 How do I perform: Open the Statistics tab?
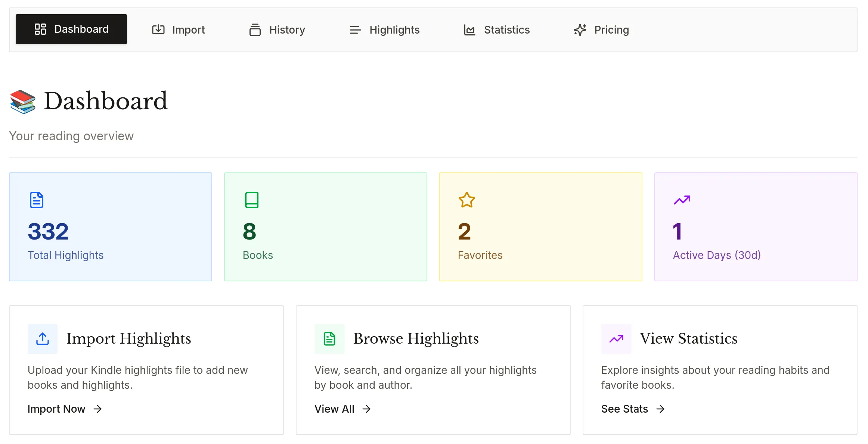tap(496, 29)
